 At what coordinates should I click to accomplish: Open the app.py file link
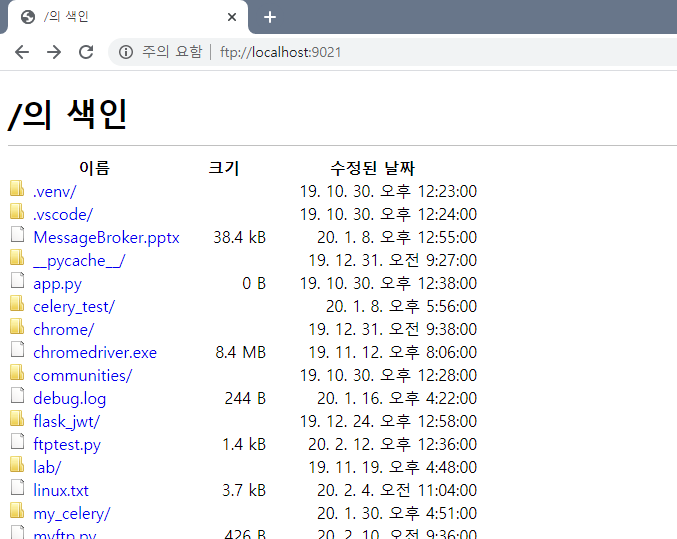[x=57, y=284]
